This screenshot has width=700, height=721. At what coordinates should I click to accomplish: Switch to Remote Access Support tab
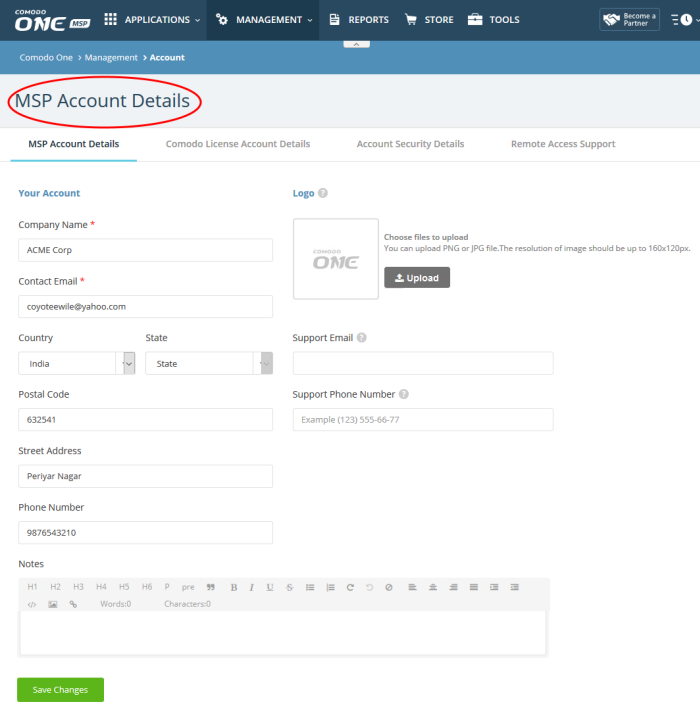pyautogui.click(x=563, y=144)
